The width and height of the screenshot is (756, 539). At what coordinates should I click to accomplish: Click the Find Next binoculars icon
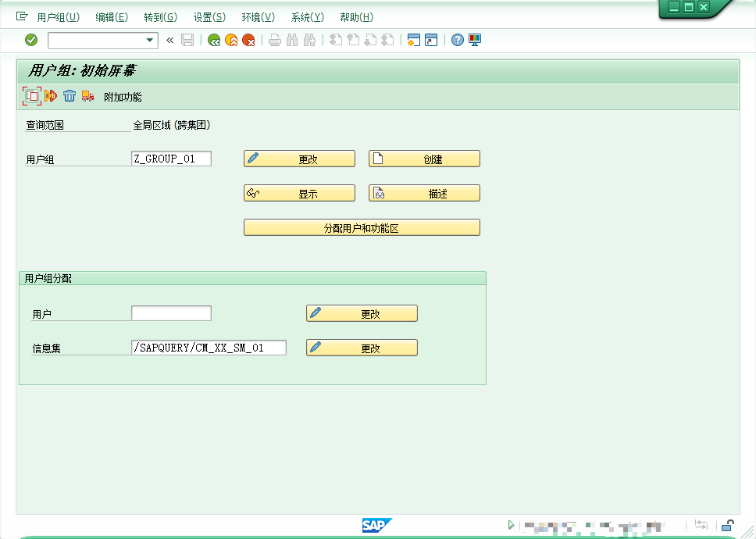309,40
